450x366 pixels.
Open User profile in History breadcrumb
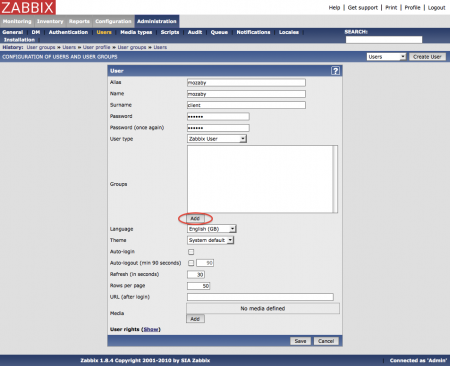pyautogui.click(x=96, y=47)
